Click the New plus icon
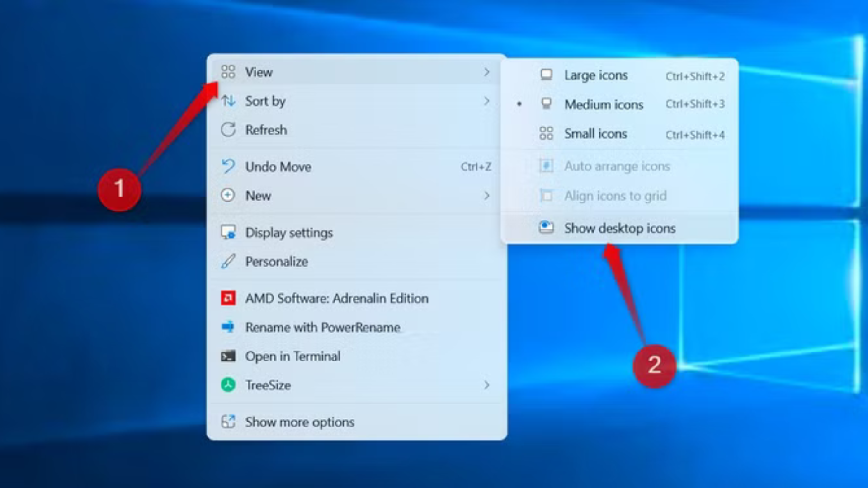868x488 pixels. (228, 196)
